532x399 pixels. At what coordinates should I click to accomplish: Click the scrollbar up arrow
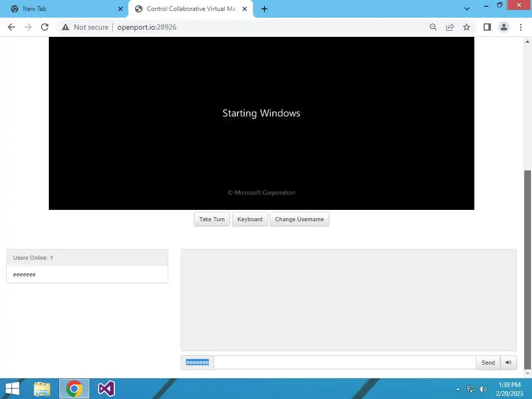[527, 42]
